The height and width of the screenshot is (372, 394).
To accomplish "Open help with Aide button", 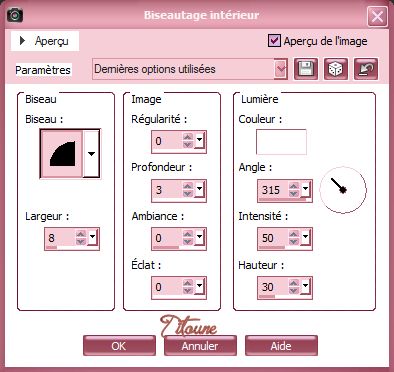I will 281,346.
